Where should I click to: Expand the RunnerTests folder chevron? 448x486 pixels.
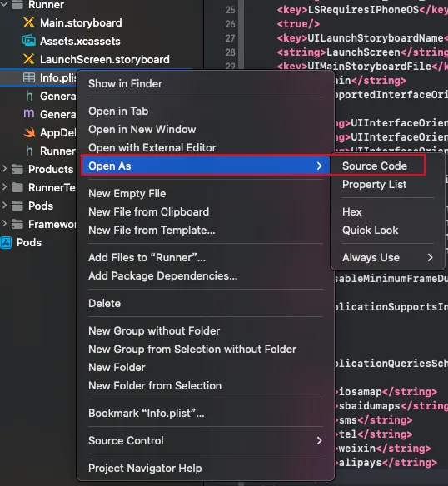pyautogui.click(x=4, y=187)
